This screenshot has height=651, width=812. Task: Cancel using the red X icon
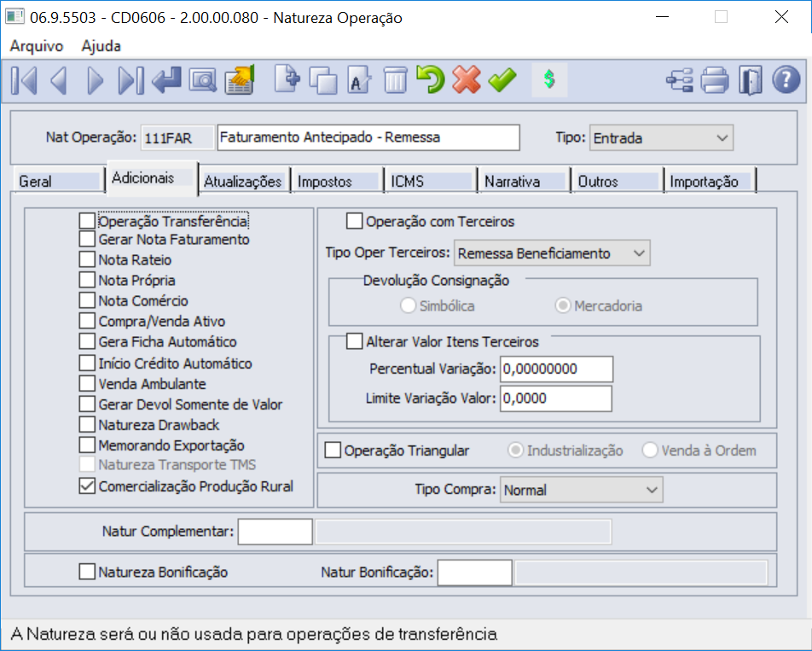466,80
